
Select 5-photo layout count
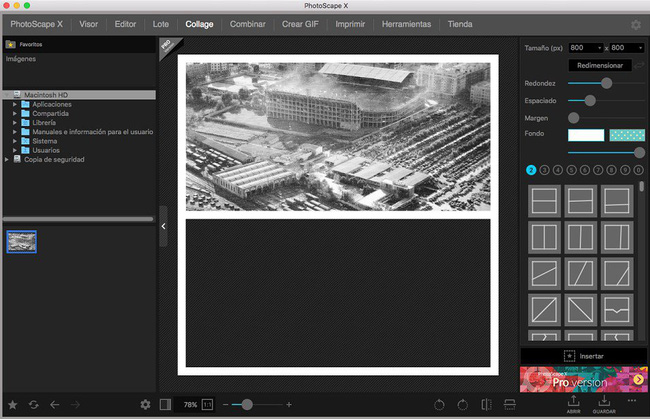(571, 170)
